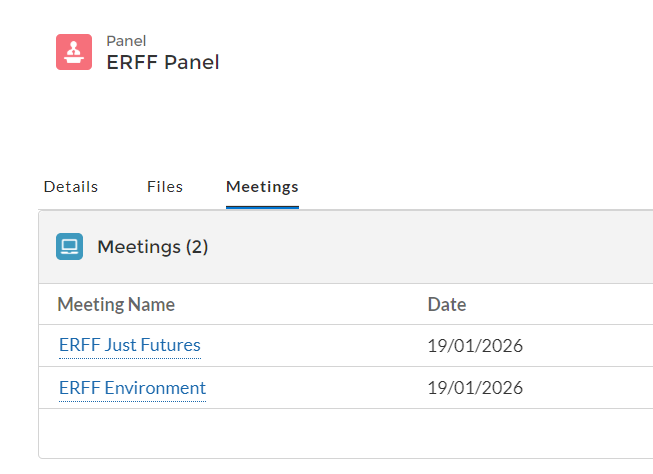This screenshot has width=653, height=474.
Task: Click the red Panel record icon
Action: point(74,52)
